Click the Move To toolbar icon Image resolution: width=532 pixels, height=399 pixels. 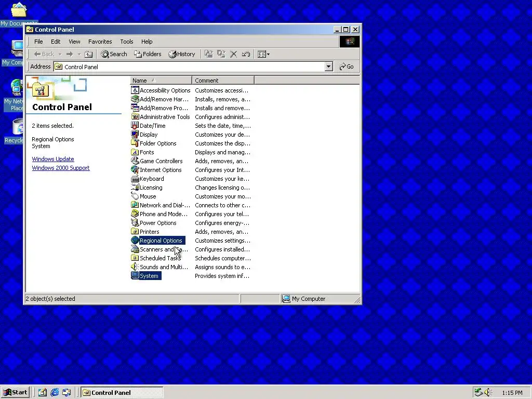[209, 54]
